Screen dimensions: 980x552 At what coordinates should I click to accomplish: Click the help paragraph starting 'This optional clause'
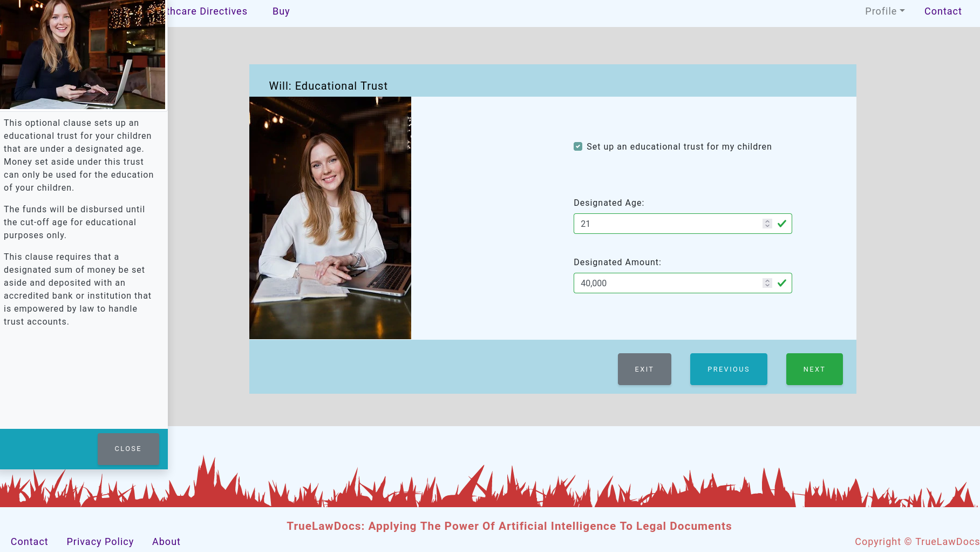[x=79, y=156]
